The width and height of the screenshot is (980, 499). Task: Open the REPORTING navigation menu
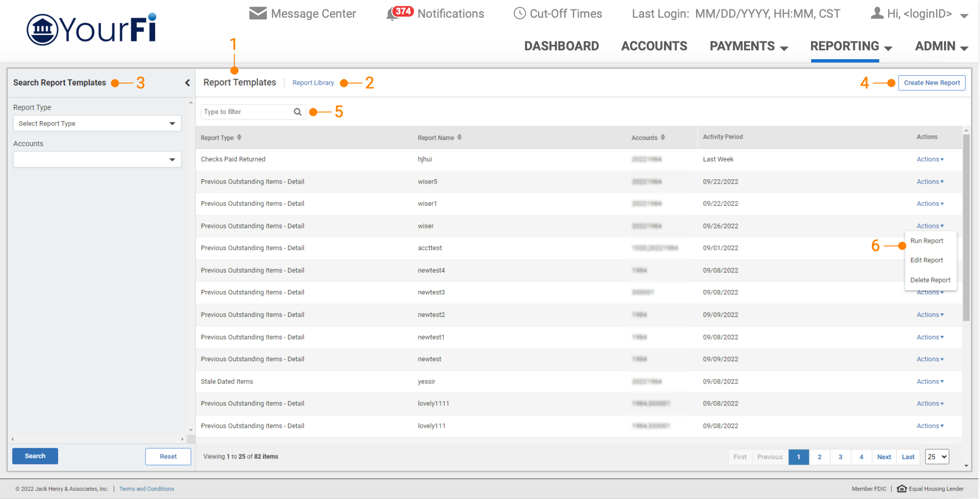851,46
